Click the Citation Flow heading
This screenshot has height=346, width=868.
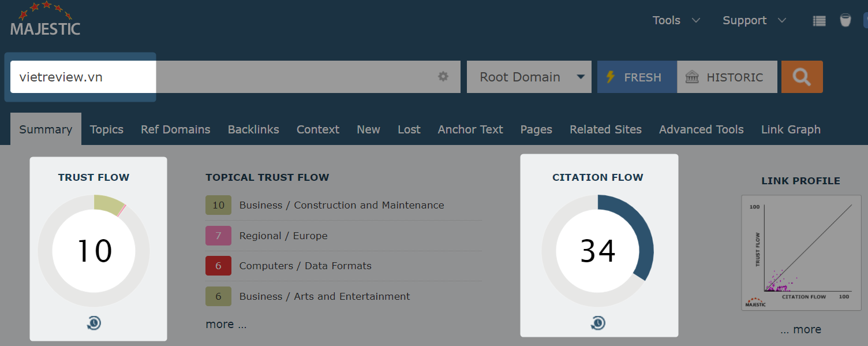coord(598,177)
